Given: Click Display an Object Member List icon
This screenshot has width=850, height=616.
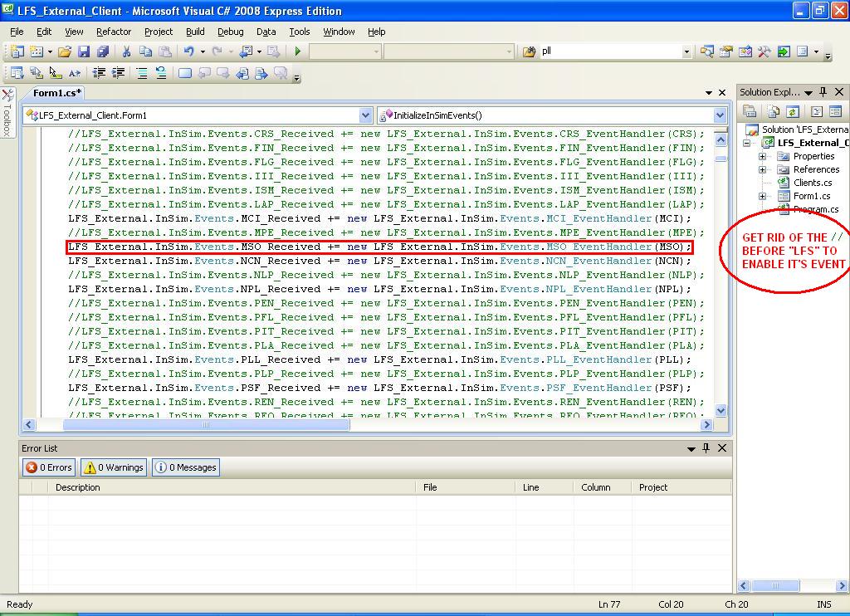Looking at the screenshot, I should (x=17, y=73).
